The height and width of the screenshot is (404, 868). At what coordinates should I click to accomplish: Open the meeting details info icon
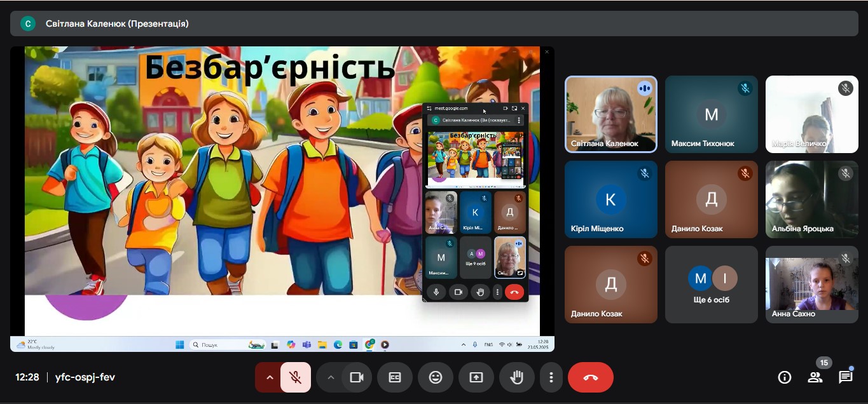coord(785,377)
